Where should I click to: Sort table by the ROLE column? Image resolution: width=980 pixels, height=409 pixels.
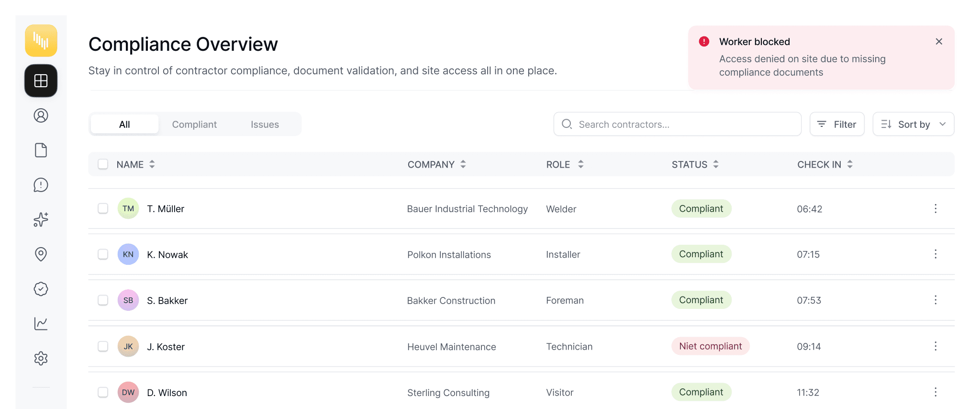point(565,164)
